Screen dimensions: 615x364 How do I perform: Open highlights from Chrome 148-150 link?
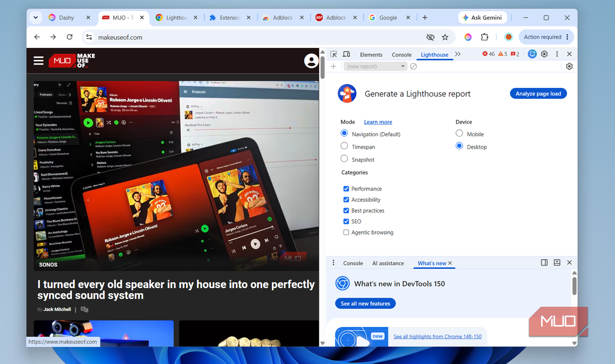[x=437, y=336]
